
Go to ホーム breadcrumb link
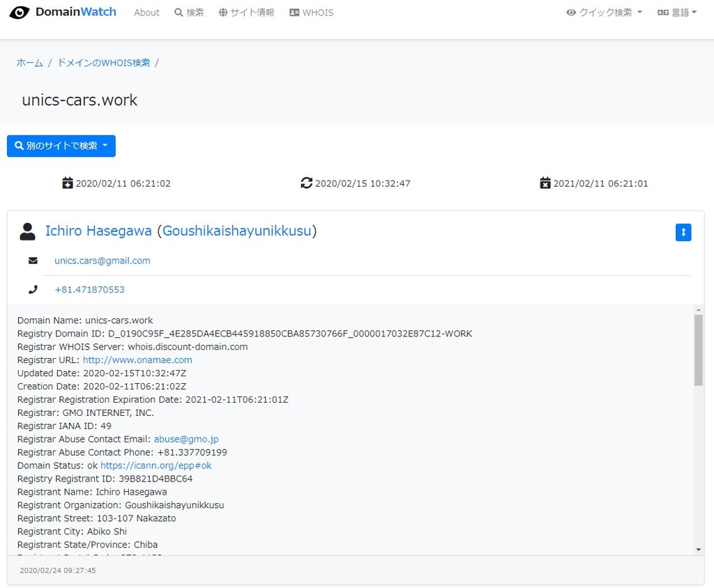pyautogui.click(x=29, y=63)
